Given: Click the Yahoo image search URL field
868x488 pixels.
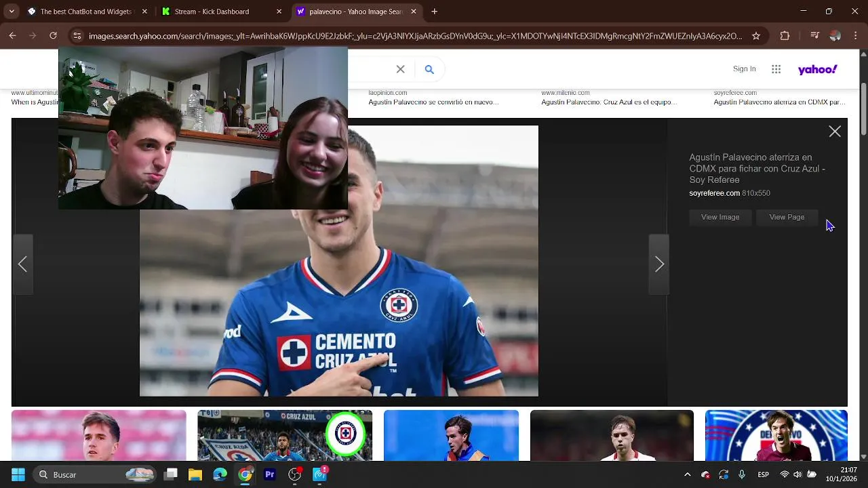Looking at the screenshot, I should tap(415, 36).
